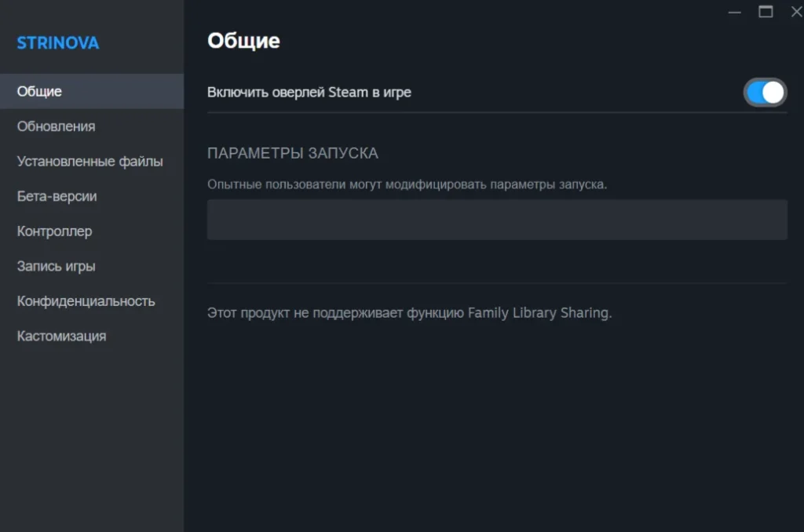This screenshot has width=804, height=532.
Task: Switch to the Бета-версии tab
Action: tap(57, 196)
